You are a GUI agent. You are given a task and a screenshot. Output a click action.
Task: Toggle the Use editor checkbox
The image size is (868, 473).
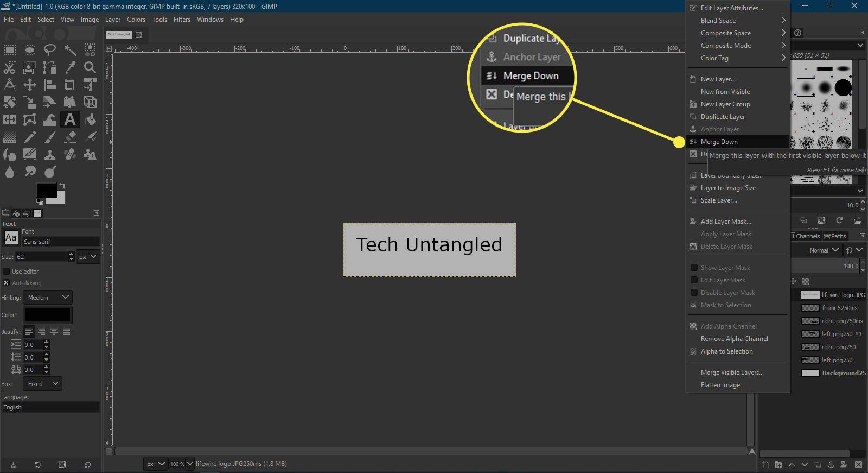click(x=7, y=271)
